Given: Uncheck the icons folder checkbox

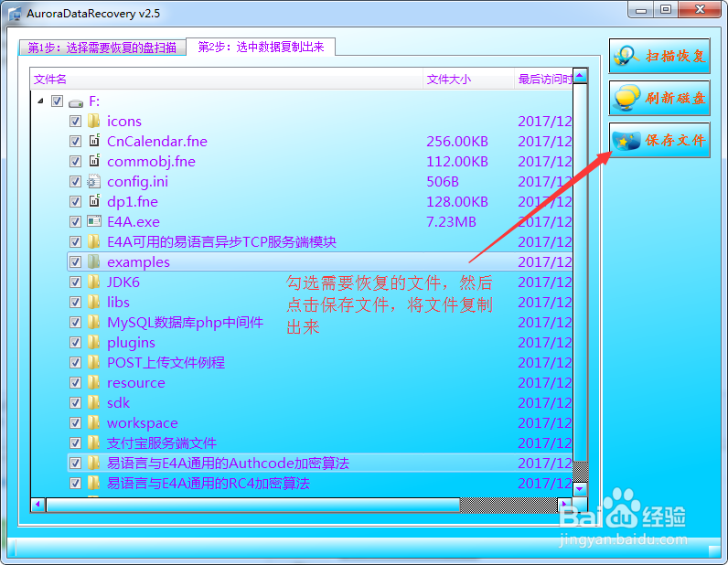Looking at the screenshot, I should tap(75, 122).
